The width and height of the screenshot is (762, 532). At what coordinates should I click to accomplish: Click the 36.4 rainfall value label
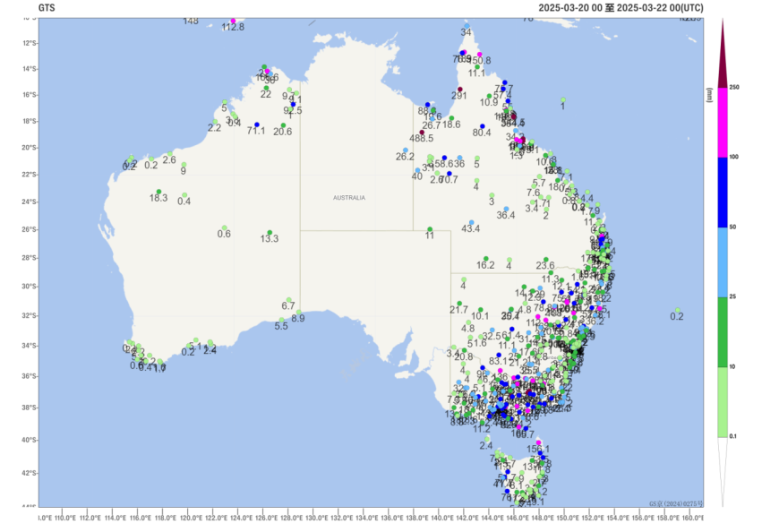[505, 215]
